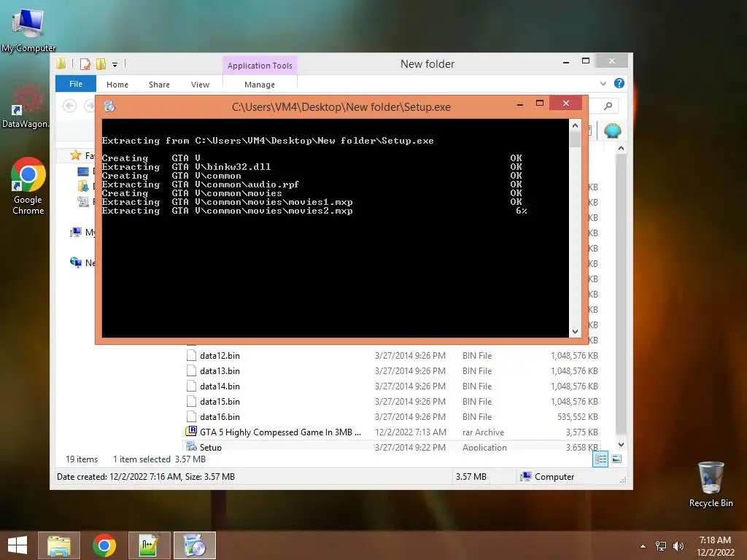The width and height of the screenshot is (747, 560).
Task: Click the Explorer back navigation arrow
Action: [x=69, y=106]
